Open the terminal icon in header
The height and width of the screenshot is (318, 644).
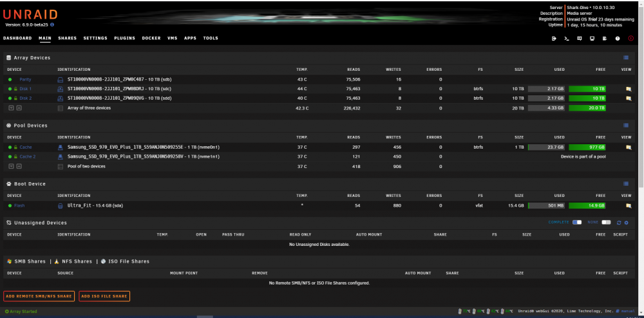pyautogui.click(x=566, y=38)
